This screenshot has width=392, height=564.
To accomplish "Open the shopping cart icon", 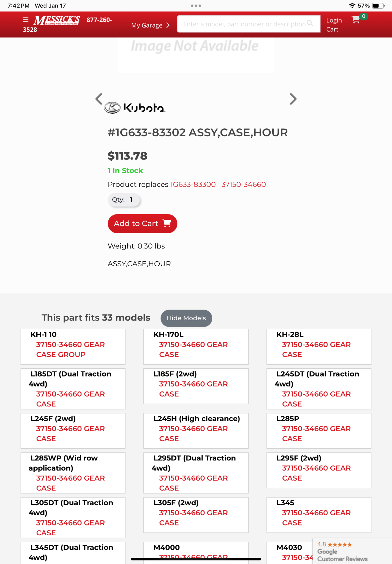I will pyautogui.click(x=356, y=20).
